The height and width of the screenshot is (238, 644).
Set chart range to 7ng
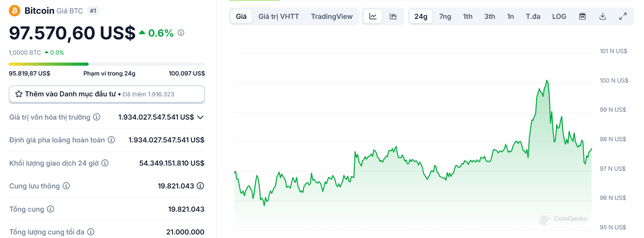pos(445,17)
